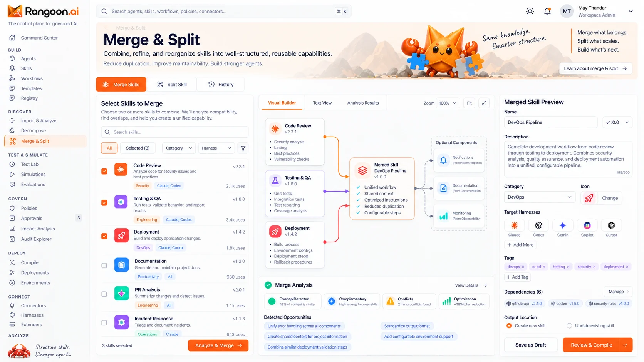Screen dimensions: 644x362
Task: Open the version v1.0.0 dropdown
Action: coord(617,122)
